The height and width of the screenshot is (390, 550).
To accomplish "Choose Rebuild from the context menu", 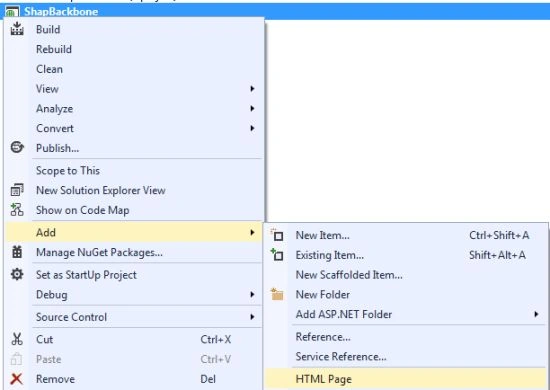I will (134, 49).
